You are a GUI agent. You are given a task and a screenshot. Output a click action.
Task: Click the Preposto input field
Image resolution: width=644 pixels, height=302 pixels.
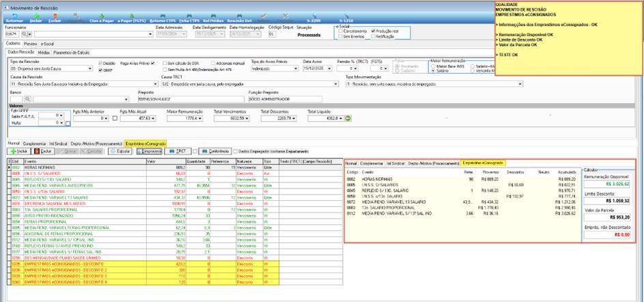pos(191,100)
